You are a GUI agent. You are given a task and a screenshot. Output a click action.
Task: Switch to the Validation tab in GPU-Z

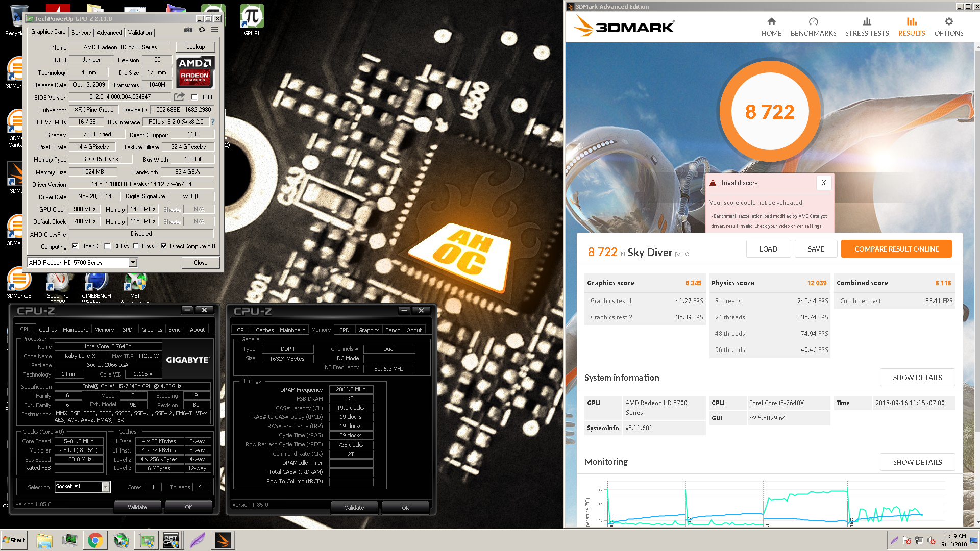(140, 32)
